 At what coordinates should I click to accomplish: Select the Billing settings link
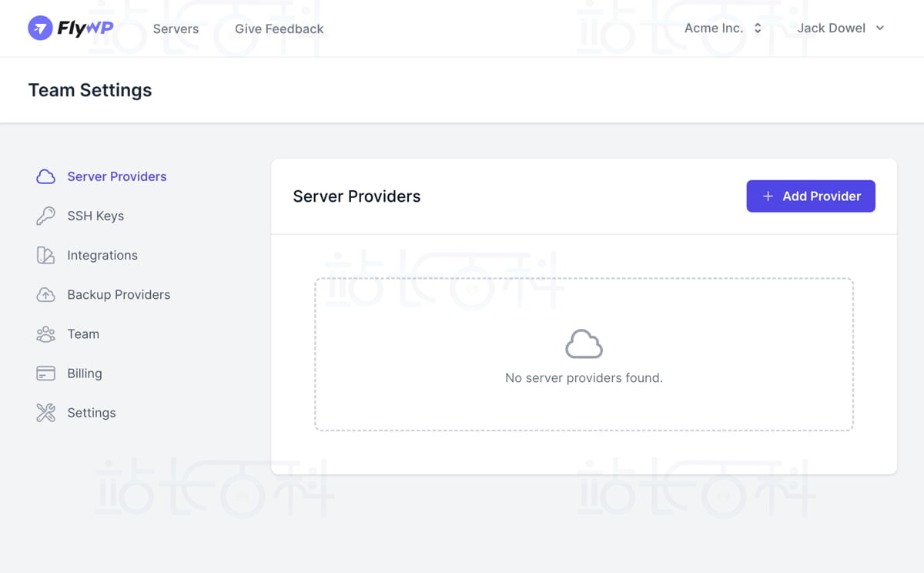tap(85, 373)
